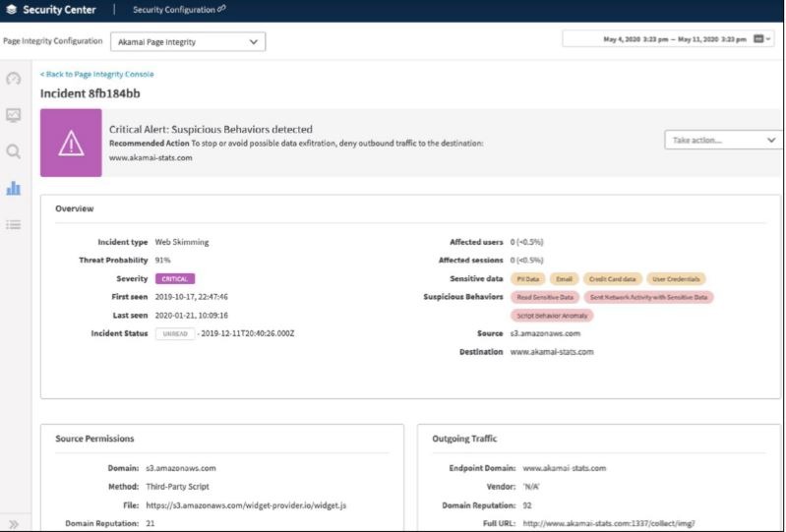Image resolution: width=786 pixels, height=532 pixels.
Task: Click Critical Alert: Suspicious Behaviors detected title
Action: coord(211,129)
